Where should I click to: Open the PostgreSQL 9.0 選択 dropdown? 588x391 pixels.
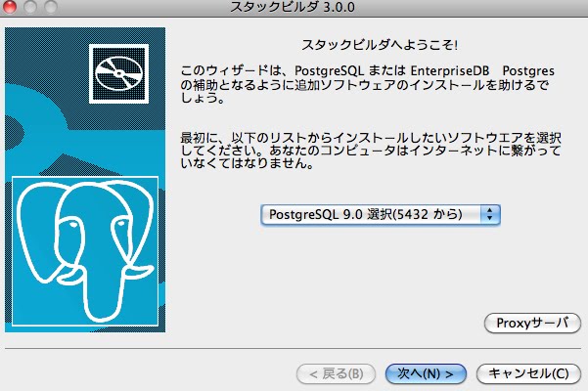(x=381, y=215)
